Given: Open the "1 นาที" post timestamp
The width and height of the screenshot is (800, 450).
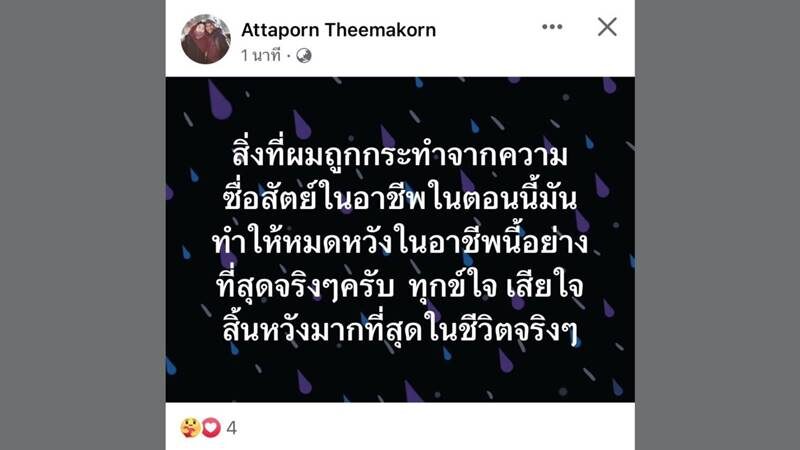Looking at the screenshot, I should click(x=261, y=55).
